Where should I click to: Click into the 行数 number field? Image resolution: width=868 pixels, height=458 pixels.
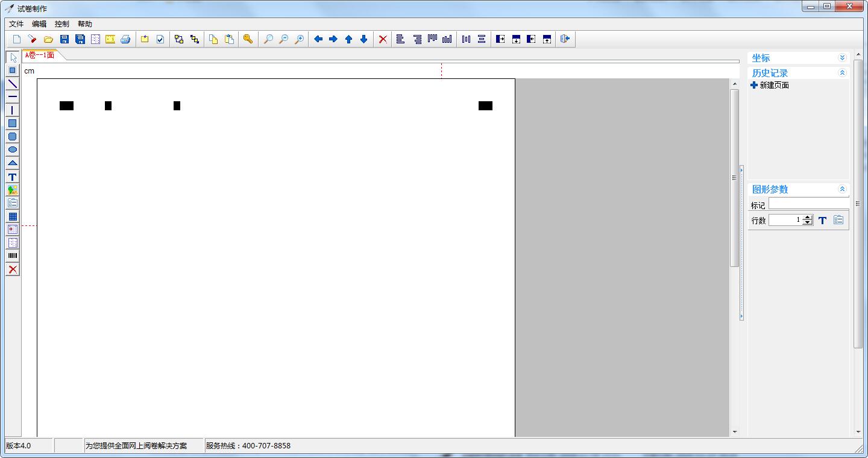pos(786,220)
